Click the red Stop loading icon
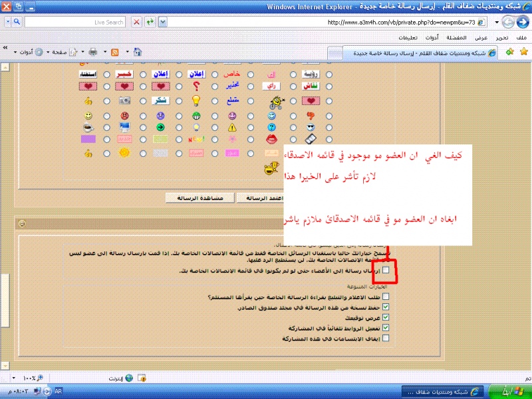The image size is (532, 399). 136,22
